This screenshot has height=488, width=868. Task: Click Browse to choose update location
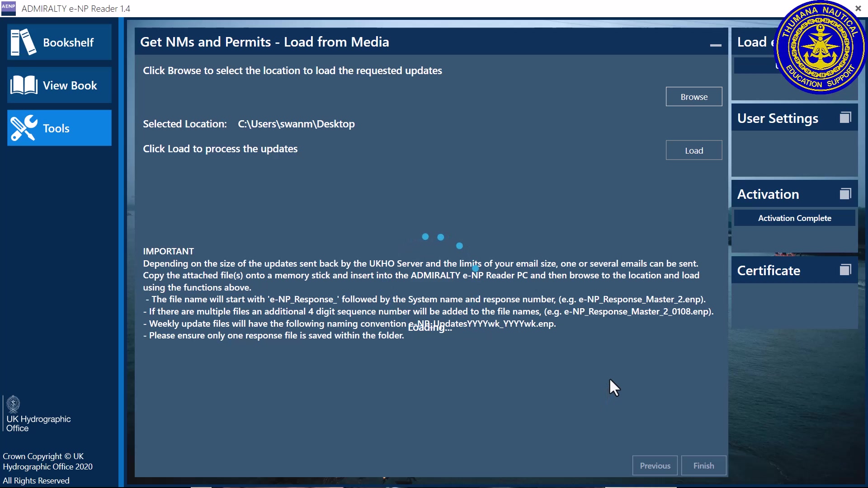click(694, 97)
